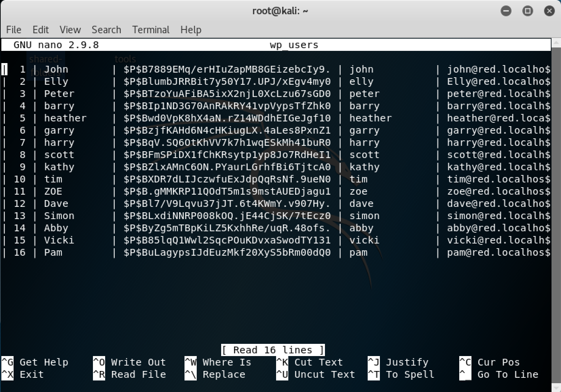Click the email zoe@red.localhos$ in row 11
The width and height of the screenshot is (561, 392).
coord(499,192)
